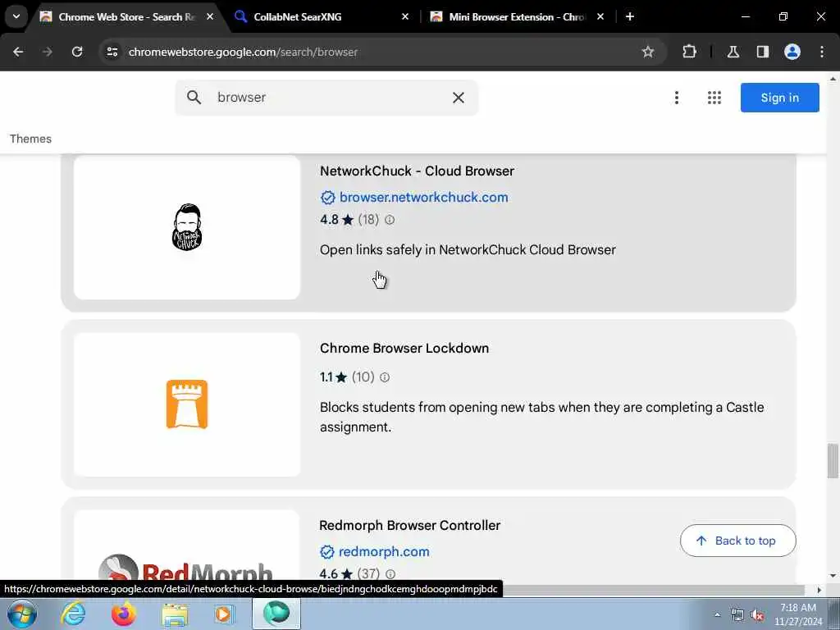The image size is (840, 630).
Task: Open File Explorer from taskbar
Action: 175,614
